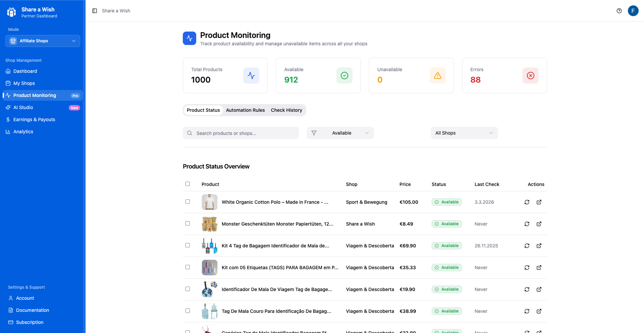Open user avatar F menu
644x333 pixels.
pyautogui.click(x=633, y=11)
